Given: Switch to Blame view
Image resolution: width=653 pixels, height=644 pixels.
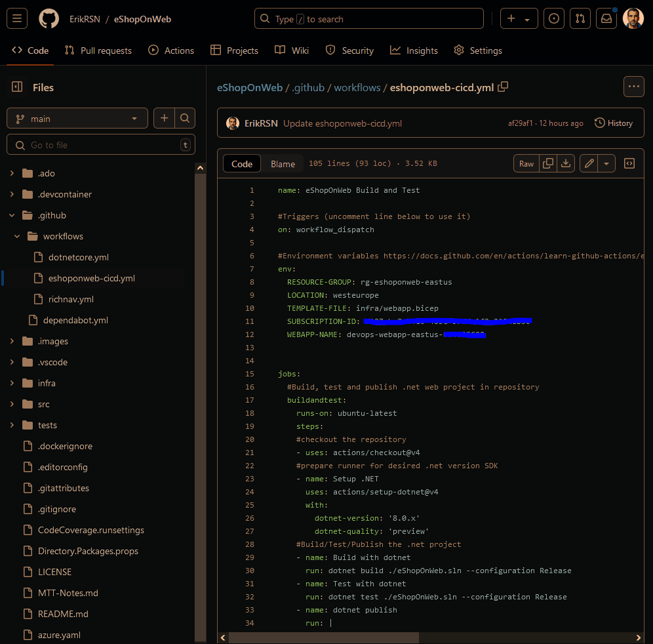Looking at the screenshot, I should click(283, 164).
